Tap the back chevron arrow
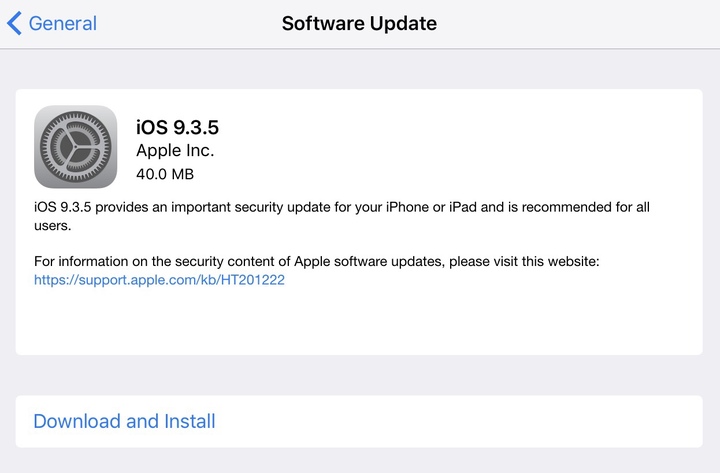Screen dimensions: 720x473 pyautogui.click(x=14, y=23)
